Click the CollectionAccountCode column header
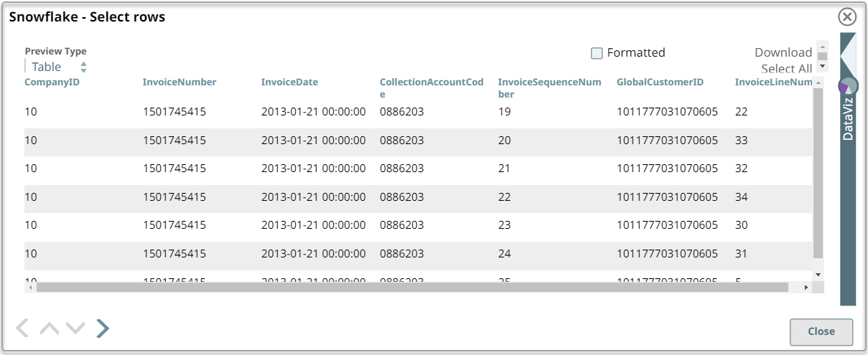Image resolution: width=868 pixels, height=355 pixels. pyautogui.click(x=431, y=87)
